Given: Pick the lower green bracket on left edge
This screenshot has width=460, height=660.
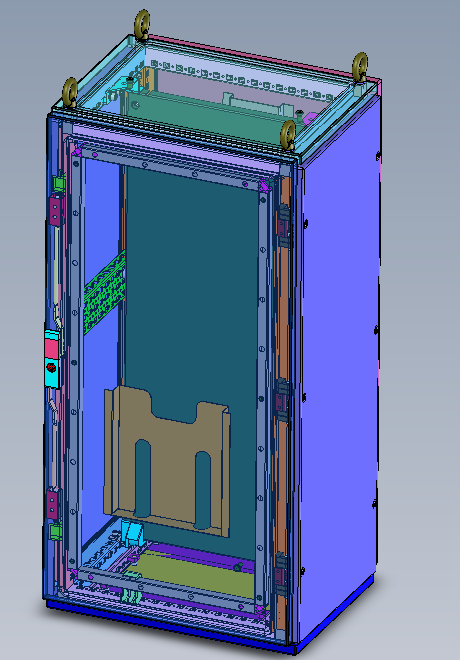Looking at the screenshot, I should 56,531.
